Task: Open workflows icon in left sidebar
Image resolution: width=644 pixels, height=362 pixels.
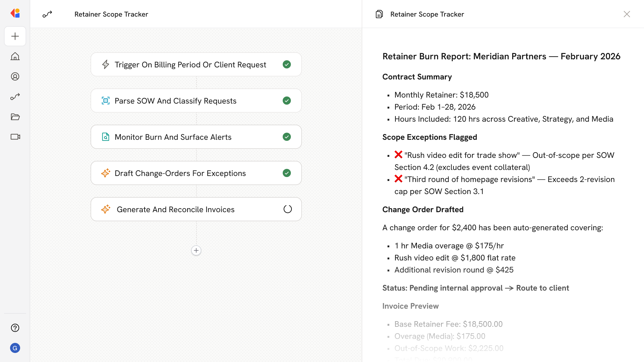Action: tap(15, 97)
